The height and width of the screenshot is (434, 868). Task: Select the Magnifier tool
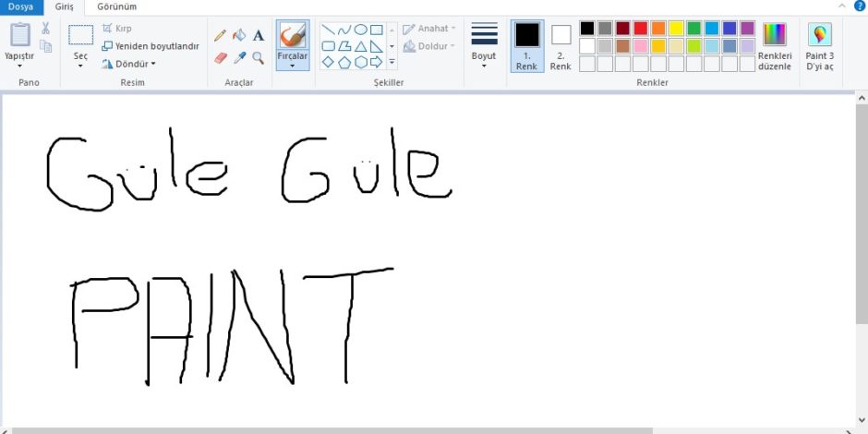click(x=258, y=57)
